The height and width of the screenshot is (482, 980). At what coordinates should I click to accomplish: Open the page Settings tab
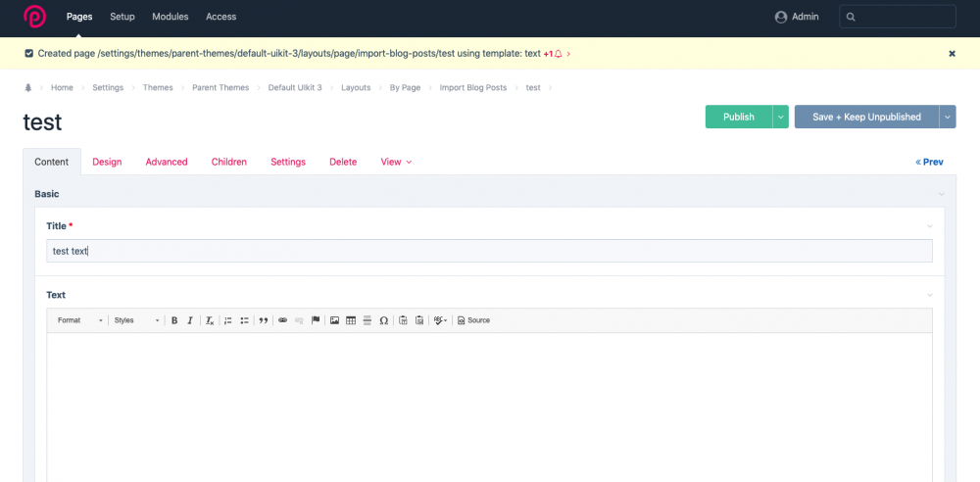[288, 162]
